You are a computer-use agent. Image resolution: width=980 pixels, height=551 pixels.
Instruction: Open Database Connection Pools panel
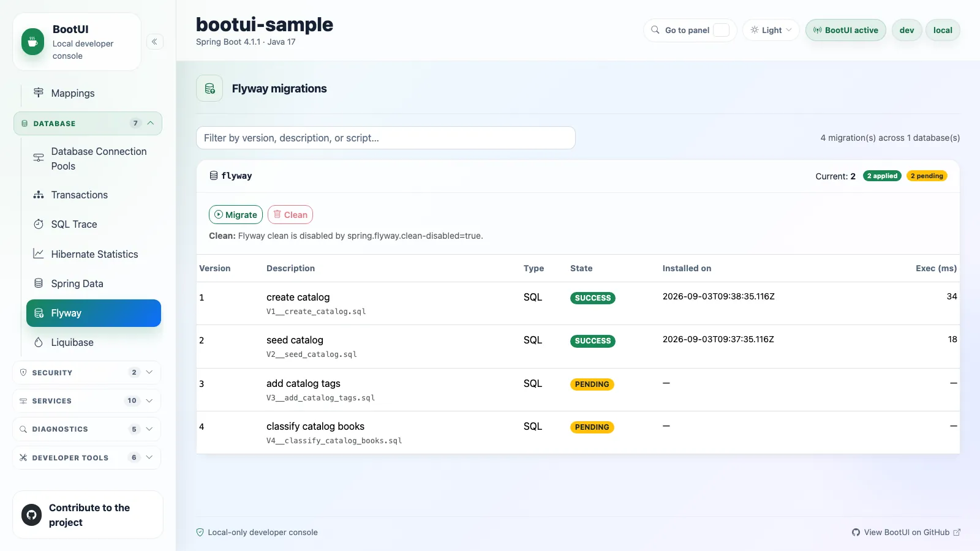94,159
